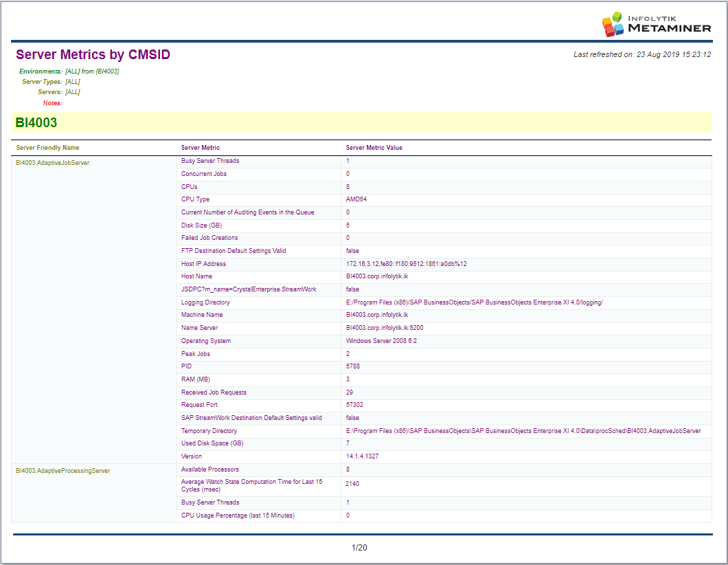Select the value "BI4003.corp.infolytik.ik:5200"
728x565 pixels.
pyautogui.click(x=385, y=328)
